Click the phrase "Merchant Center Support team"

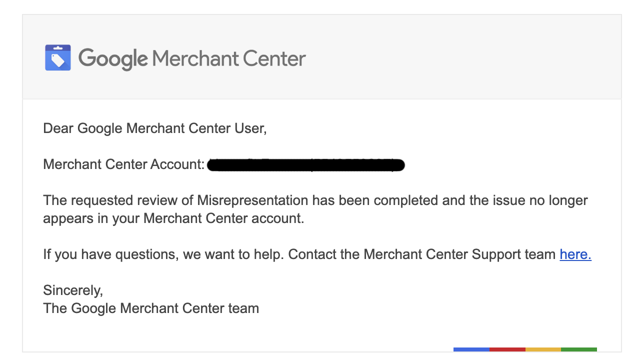(459, 254)
